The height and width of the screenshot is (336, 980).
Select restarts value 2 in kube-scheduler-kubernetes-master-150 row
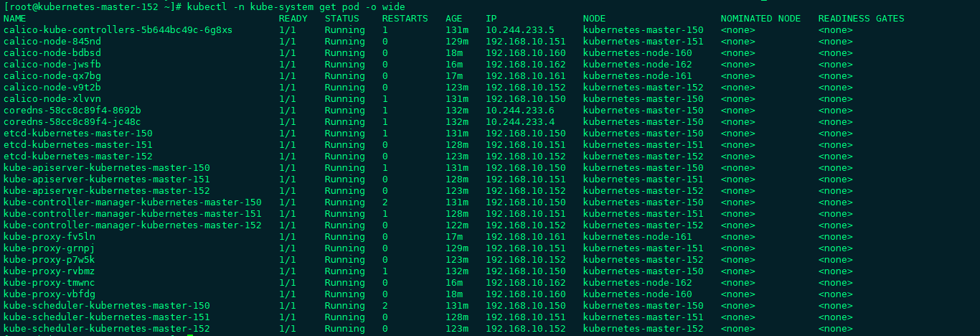point(385,306)
